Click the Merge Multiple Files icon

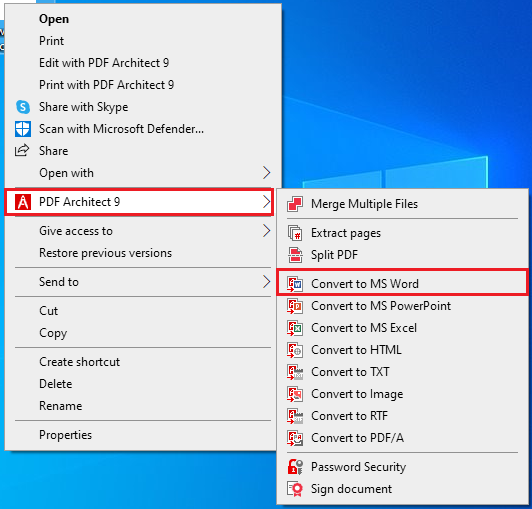tap(295, 204)
